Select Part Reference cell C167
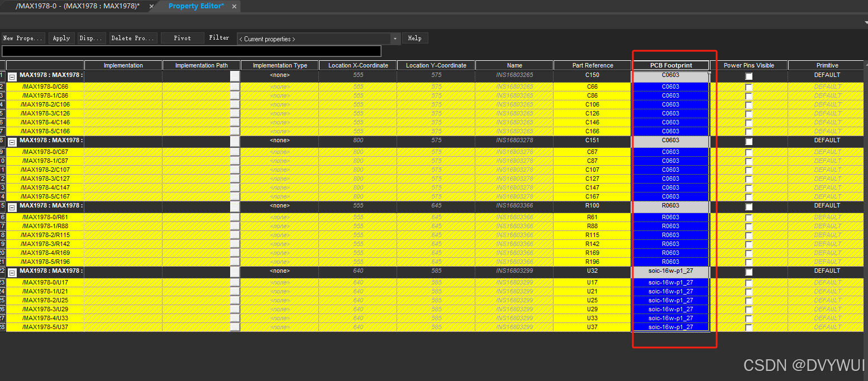The width and height of the screenshot is (868, 381). click(593, 196)
